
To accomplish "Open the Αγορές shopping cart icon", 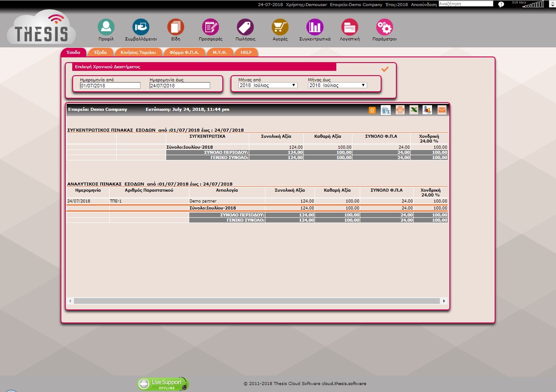I will (x=280, y=27).
